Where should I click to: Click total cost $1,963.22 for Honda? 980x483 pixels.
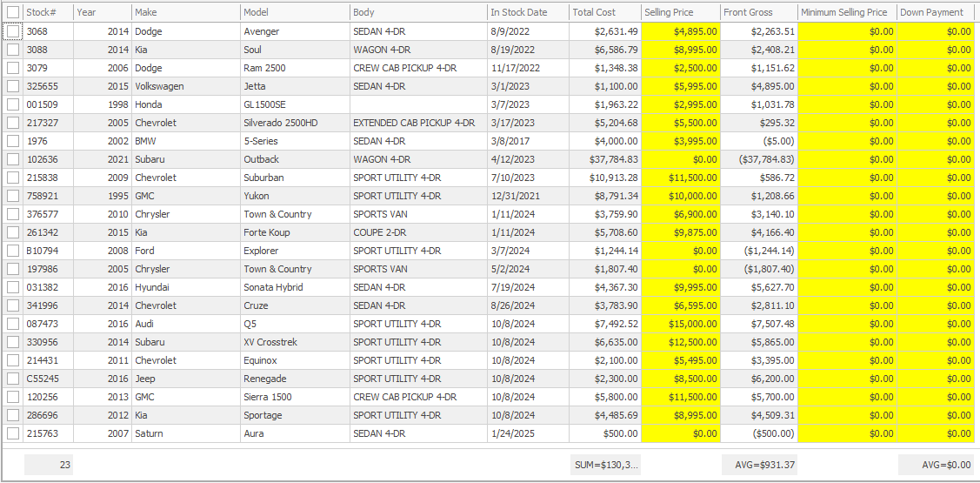[x=605, y=104]
